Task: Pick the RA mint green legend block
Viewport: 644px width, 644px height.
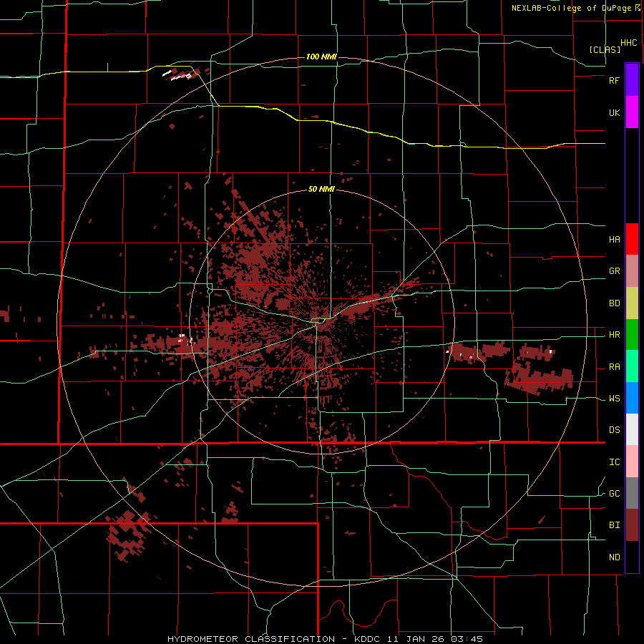Action: pyautogui.click(x=632, y=366)
